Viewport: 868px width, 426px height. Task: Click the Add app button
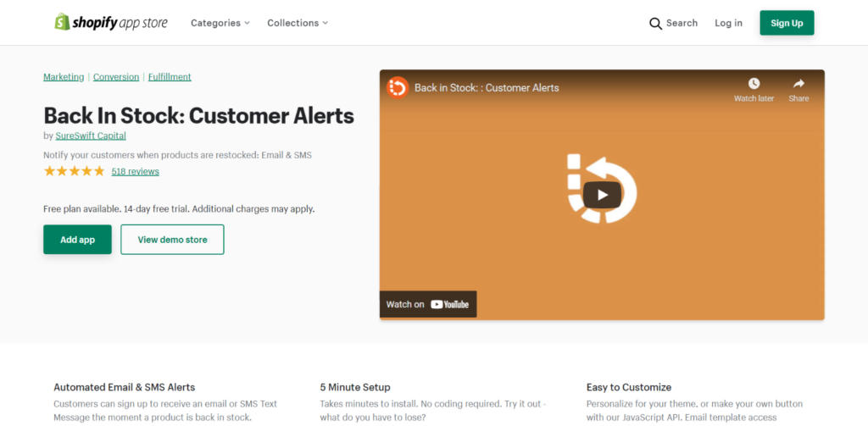[x=77, y=240]
